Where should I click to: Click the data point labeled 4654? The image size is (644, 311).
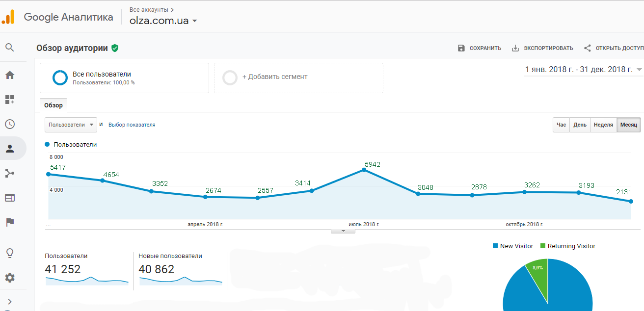(102, 181)
